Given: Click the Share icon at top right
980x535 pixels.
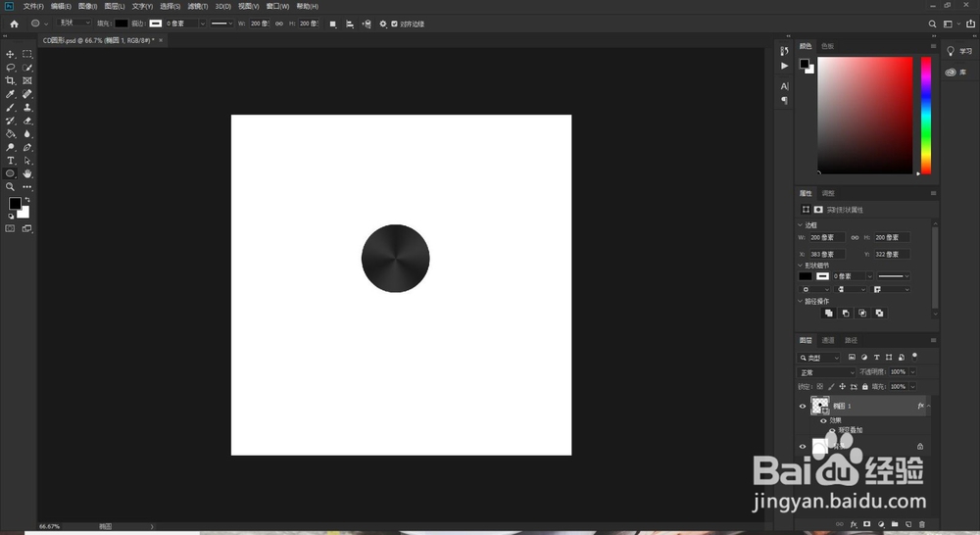Looking at the screenshot, I should click(970, 24).
